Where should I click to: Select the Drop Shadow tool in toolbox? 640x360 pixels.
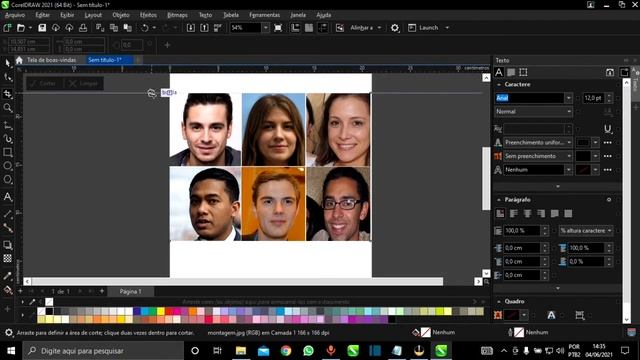point(7,245)
